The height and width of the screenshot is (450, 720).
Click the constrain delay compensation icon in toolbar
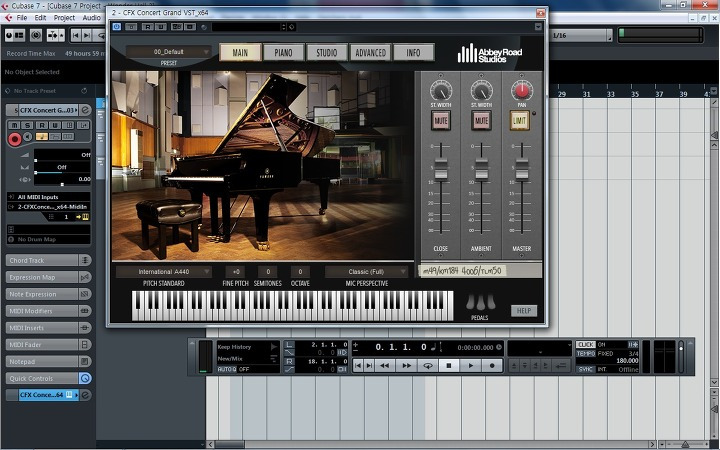(x=35, y=35)
